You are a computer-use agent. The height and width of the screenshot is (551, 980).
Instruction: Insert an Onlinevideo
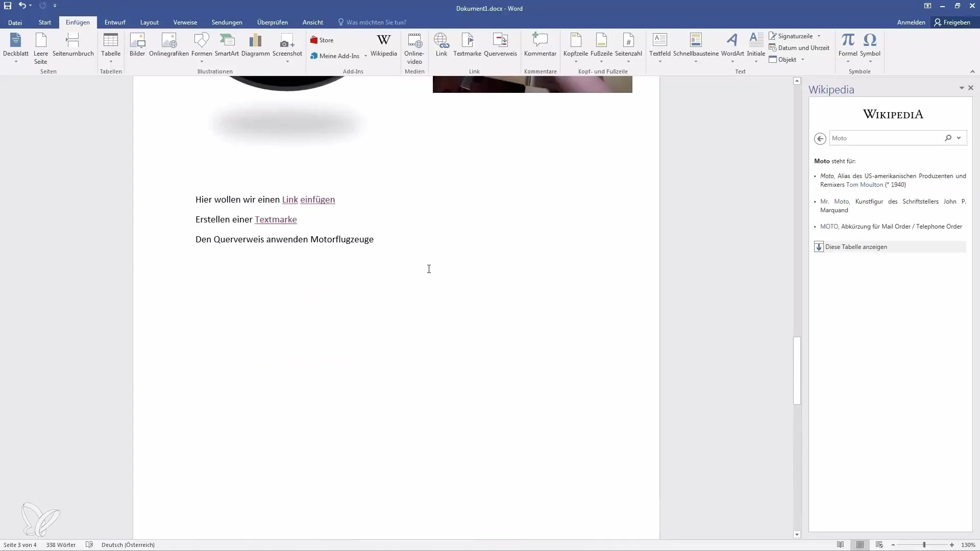414,48
